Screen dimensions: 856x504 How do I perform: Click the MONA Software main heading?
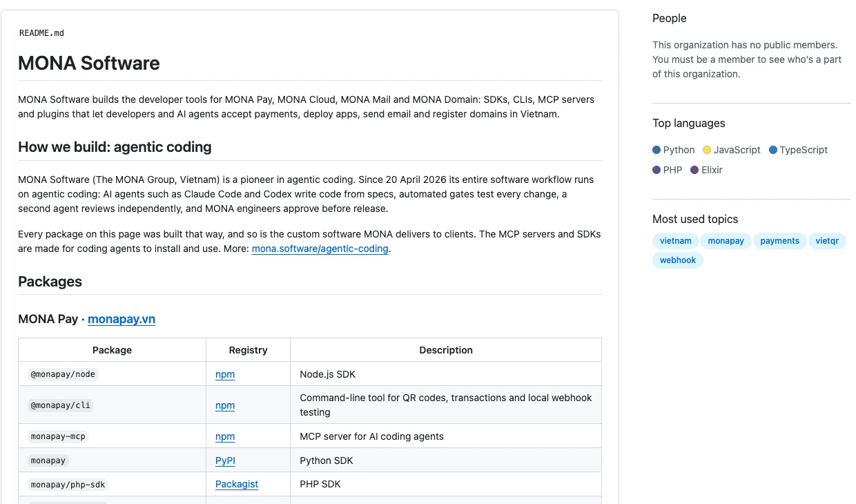89,64
